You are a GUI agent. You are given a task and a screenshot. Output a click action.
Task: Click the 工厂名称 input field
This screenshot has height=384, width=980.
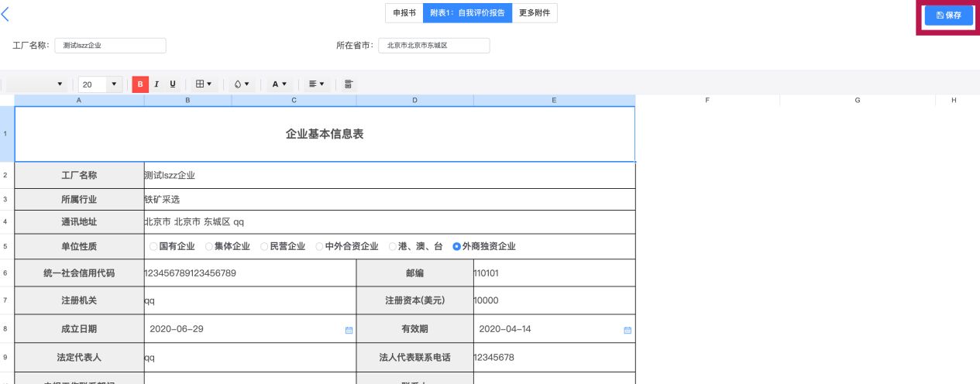110,46
